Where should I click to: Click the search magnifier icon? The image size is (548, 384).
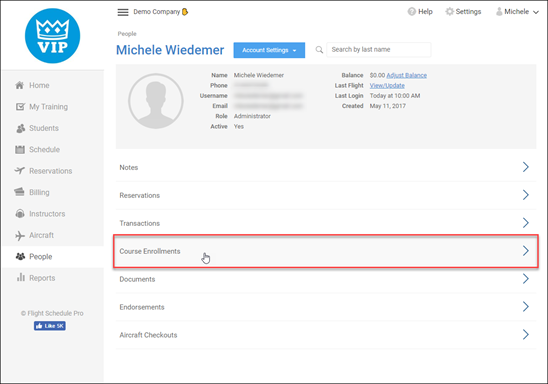(319, 50)
